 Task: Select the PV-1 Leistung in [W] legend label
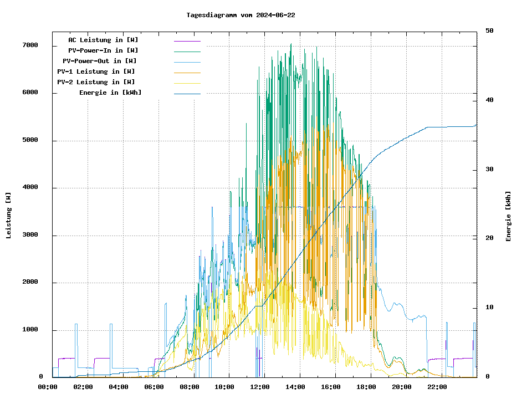tap(96, 71)
